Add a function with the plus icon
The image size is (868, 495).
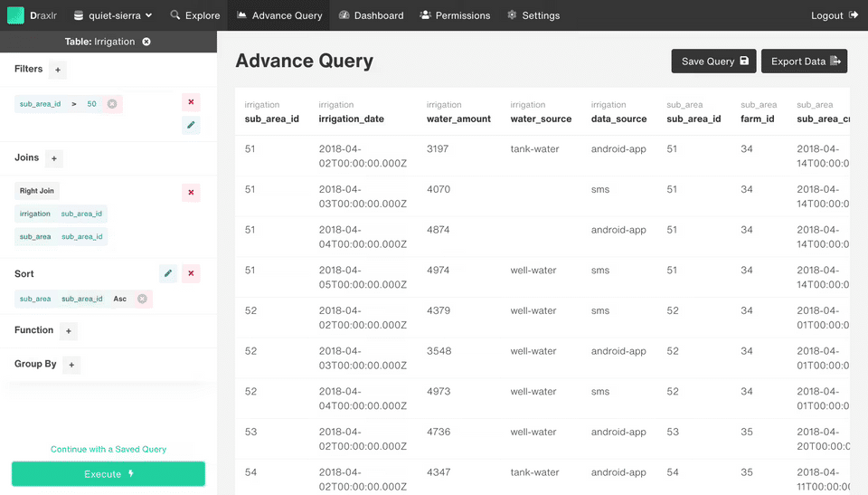68,331
